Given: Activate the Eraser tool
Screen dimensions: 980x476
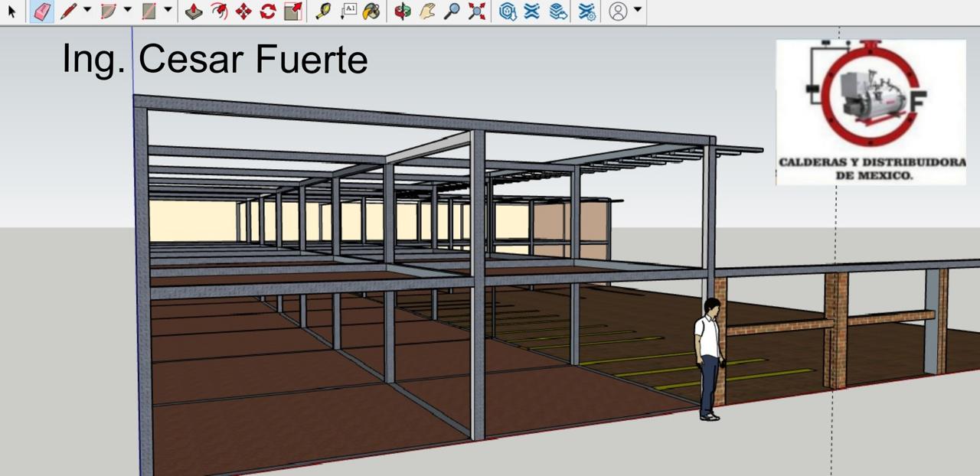Looking at the screenshot, I should (x=42, y=11).
